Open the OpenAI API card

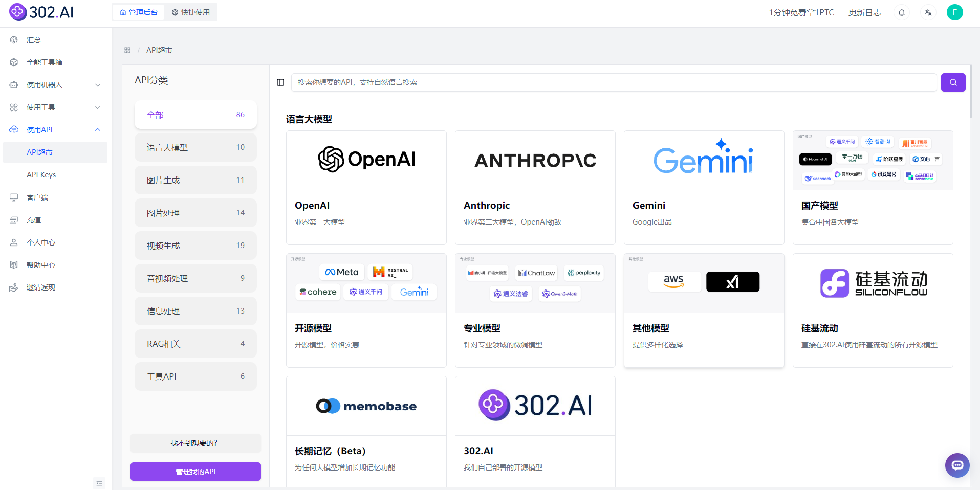point(366,188)
